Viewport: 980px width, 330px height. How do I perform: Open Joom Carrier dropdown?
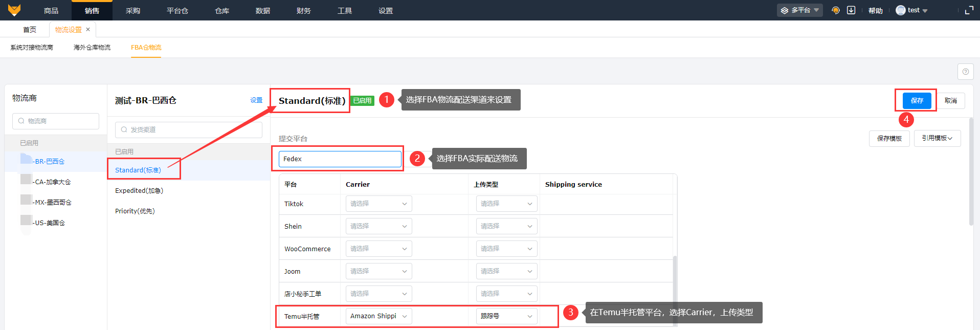click(379, 271)
